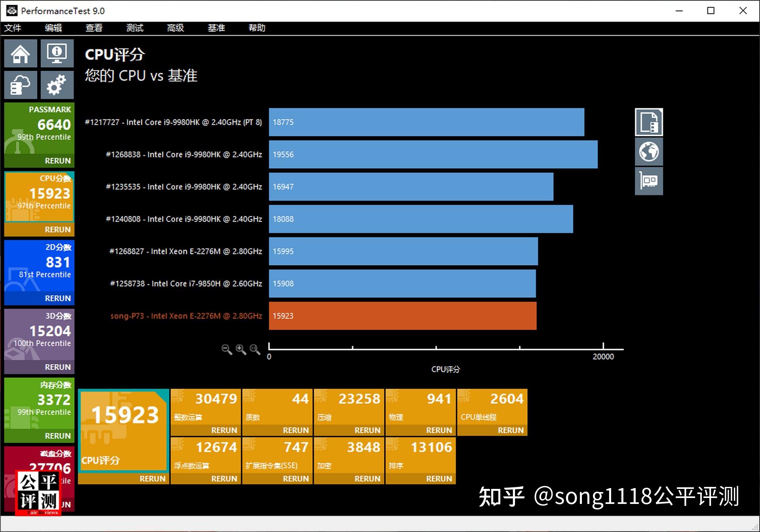760x532 pixels.
Task: Select the CPU分数 15923 sidebar tile
Action: click(39, 197)
